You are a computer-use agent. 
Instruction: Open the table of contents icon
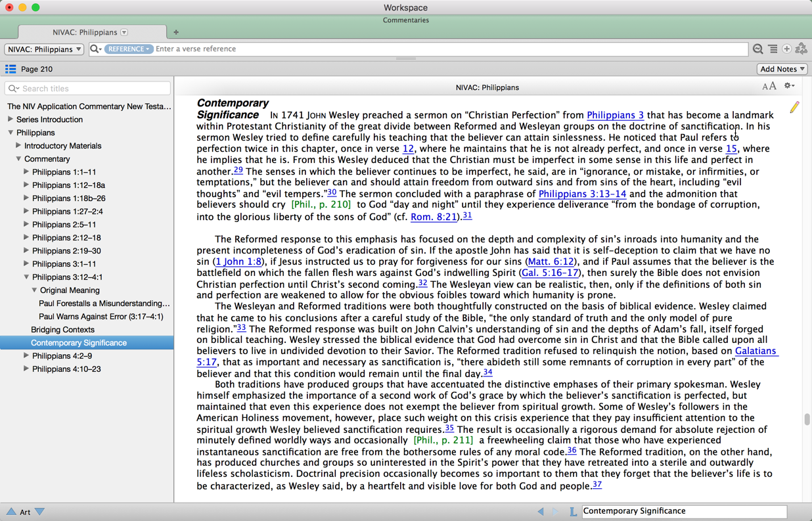click(x=11, y=69)
